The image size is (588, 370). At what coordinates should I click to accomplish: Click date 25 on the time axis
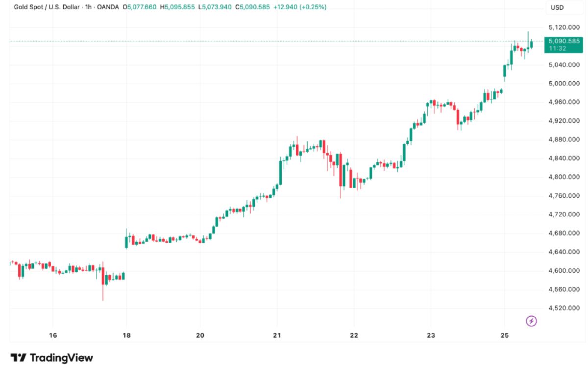pyautogui.click(x=505, y=336)
